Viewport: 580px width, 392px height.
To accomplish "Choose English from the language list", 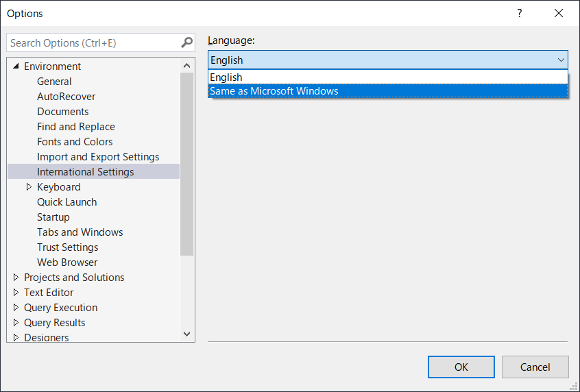I will 387,77.
